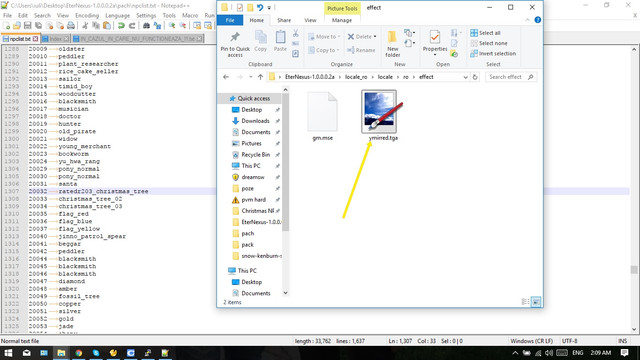The width and height of the screenshot is (640, 360).
Task: Open the File menu in Notepad++
Action: pyautogui.click(x=7, y=16)
